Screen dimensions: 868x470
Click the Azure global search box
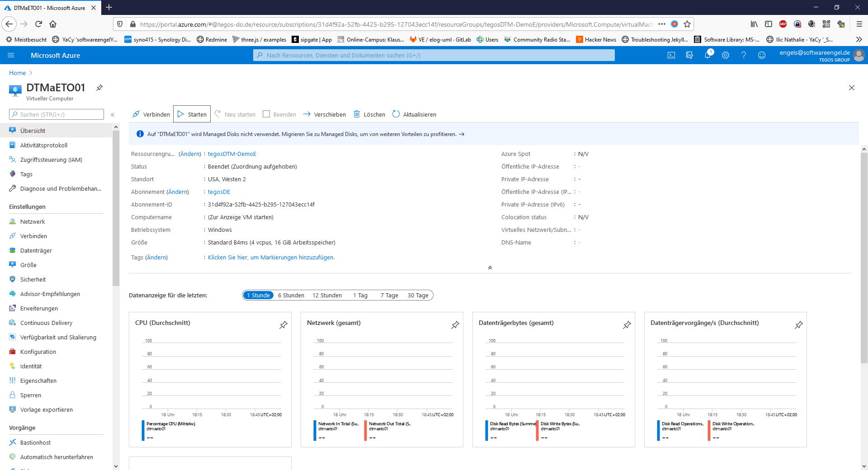pos(434,55)
